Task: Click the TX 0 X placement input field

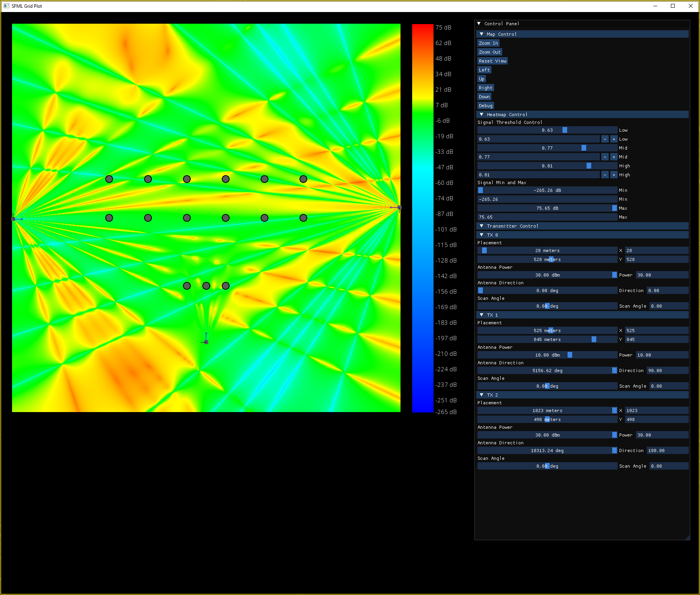Action: click(656, 251)
